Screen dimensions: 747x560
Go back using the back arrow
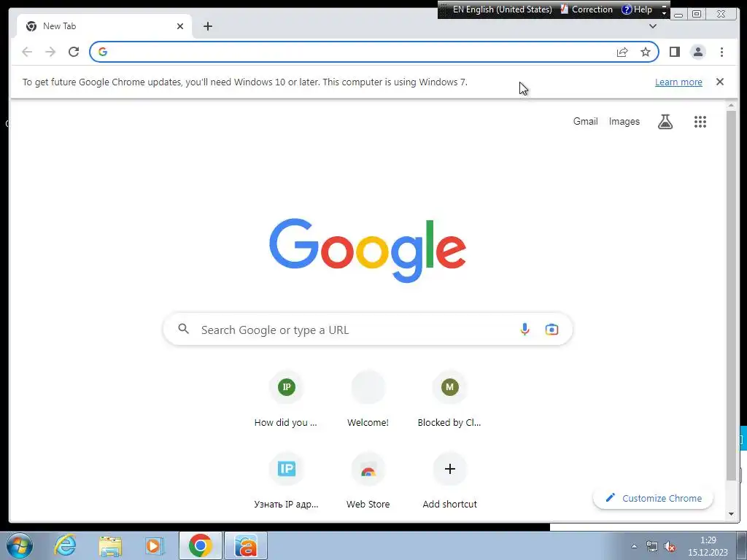[27, 52]
